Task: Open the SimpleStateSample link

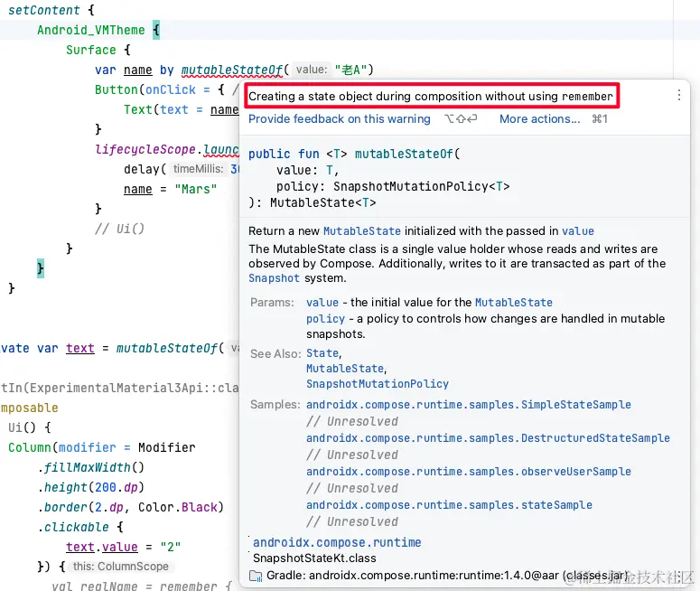Action: click(x=469, y=405)
